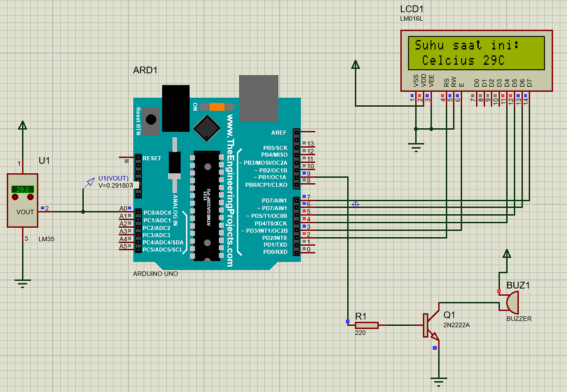Select the ATMEGA328P chip on Arduino
Image resolution: width=567 pixels, height=392 pixels.
click(207, 206)
